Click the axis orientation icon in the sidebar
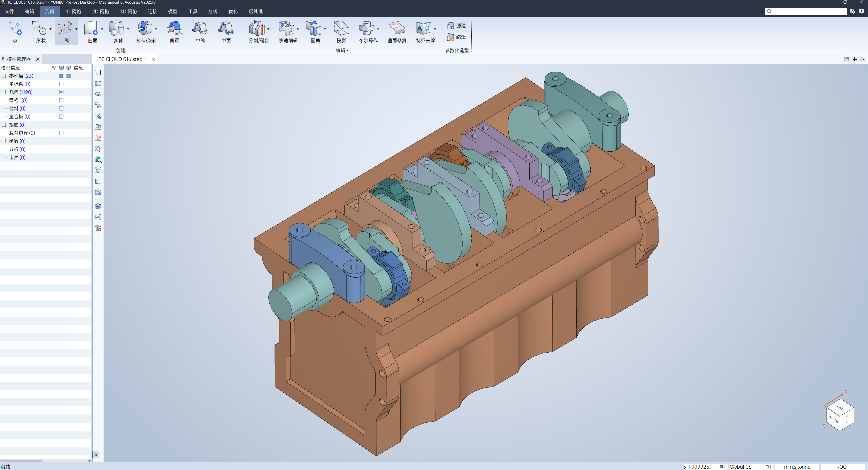The height and width of the screenshot is (470, 868). (x=98, y=149)
